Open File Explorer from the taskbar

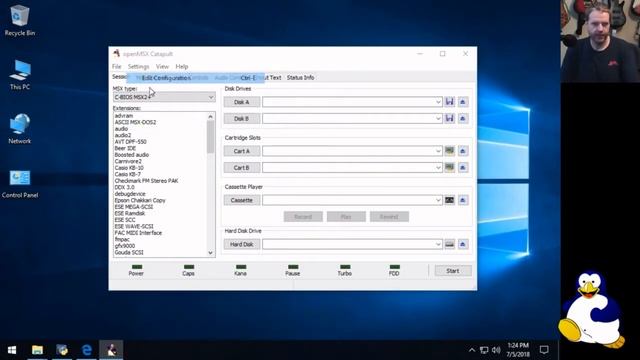(38, 350)
